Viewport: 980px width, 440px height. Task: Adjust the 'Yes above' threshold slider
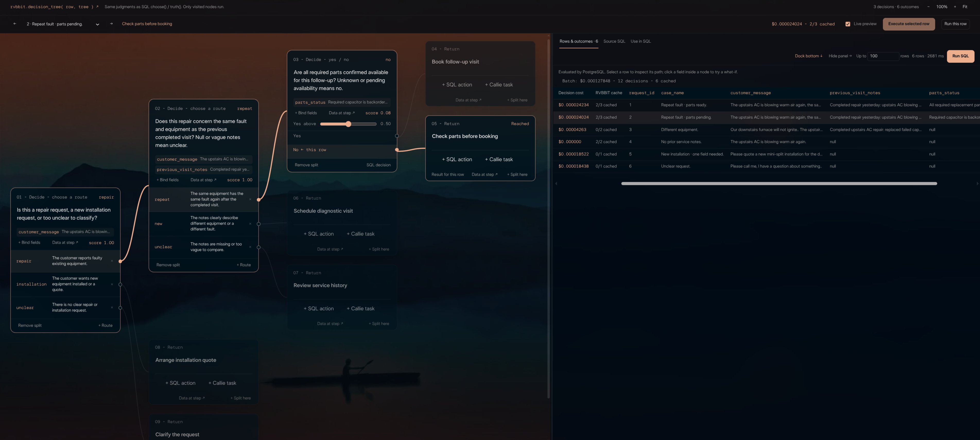348,124
